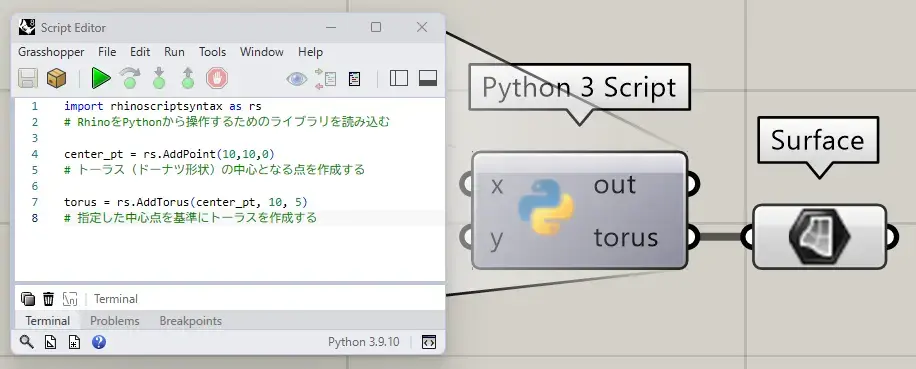This screenshot has width=916, height=369.
Task: Open help with blue question mark icon
Action: (99, 342)
